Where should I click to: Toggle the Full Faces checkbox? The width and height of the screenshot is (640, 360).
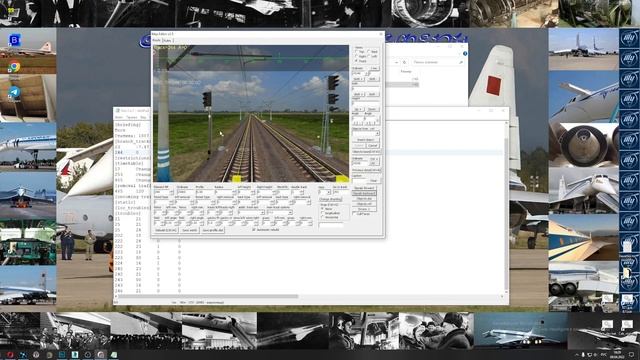tap(354, 213)
